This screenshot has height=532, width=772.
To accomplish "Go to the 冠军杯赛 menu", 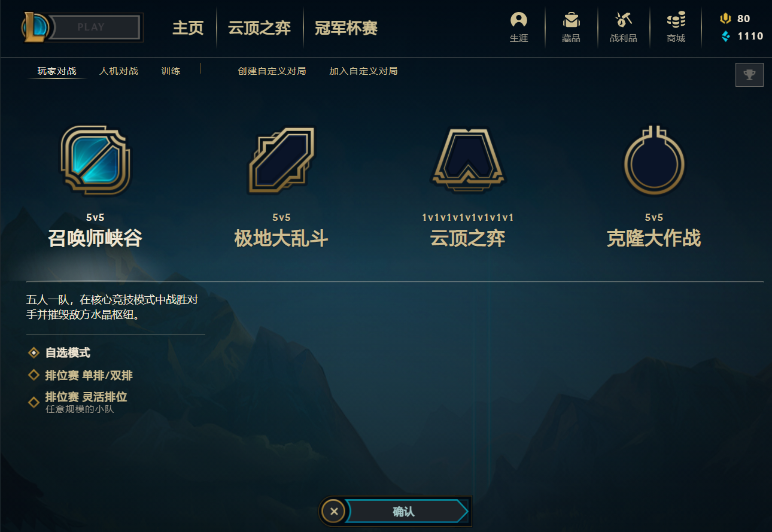I will [x=346, y=28].
